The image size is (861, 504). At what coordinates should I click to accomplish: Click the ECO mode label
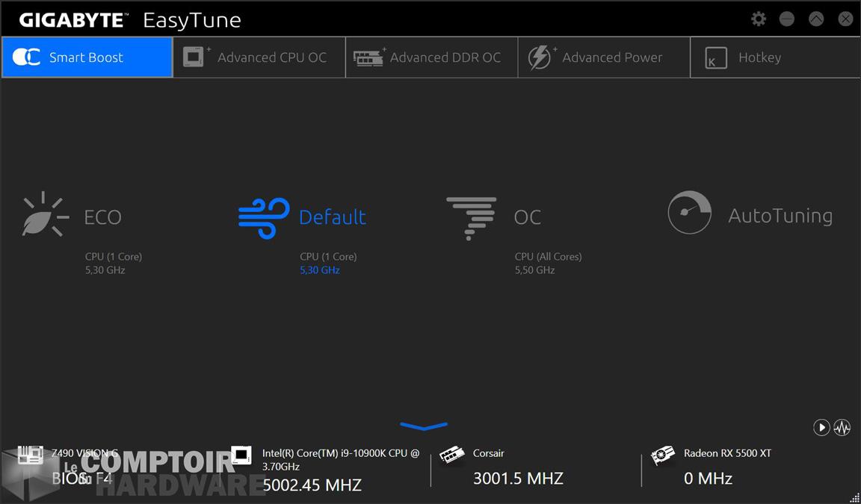coord(102,217)
